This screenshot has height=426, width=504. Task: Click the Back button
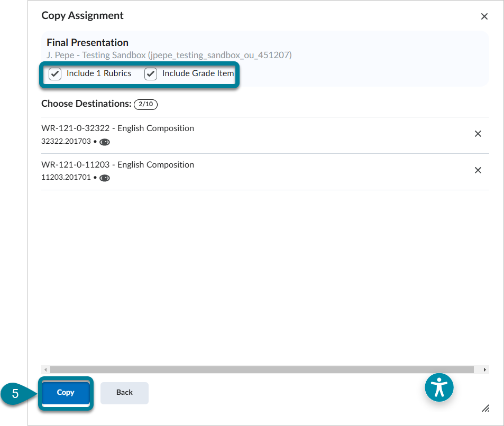[x=124, y=392]
